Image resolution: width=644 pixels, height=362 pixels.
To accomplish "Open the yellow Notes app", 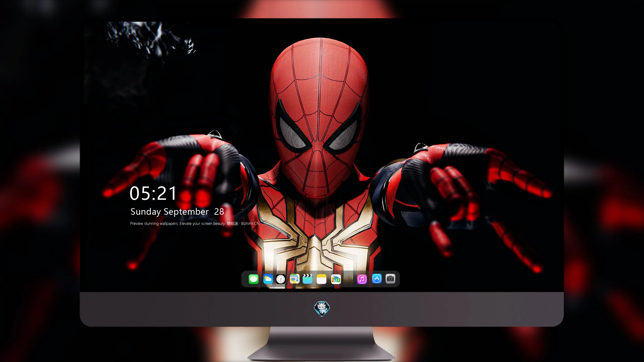I will [321, 279].
